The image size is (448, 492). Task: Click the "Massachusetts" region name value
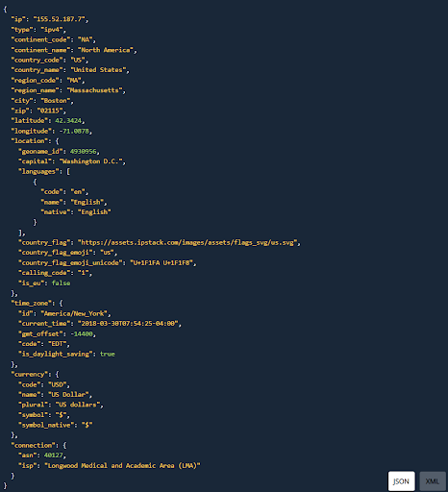pos(94,90)
